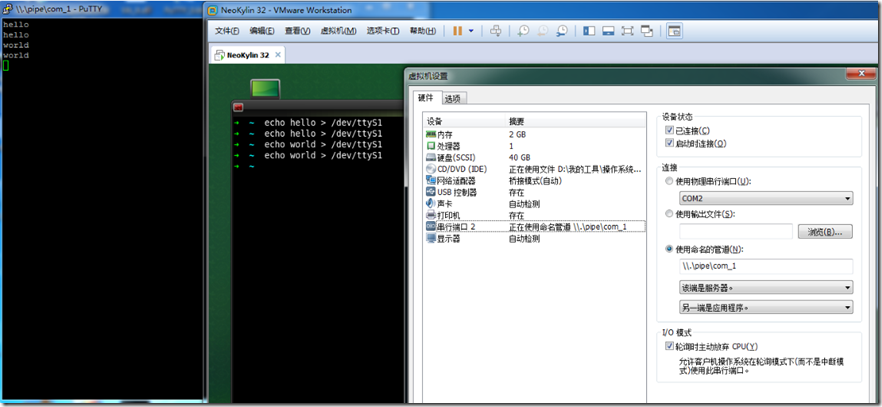Click the green monitor desktop icon in the guest

pos(265,89)
